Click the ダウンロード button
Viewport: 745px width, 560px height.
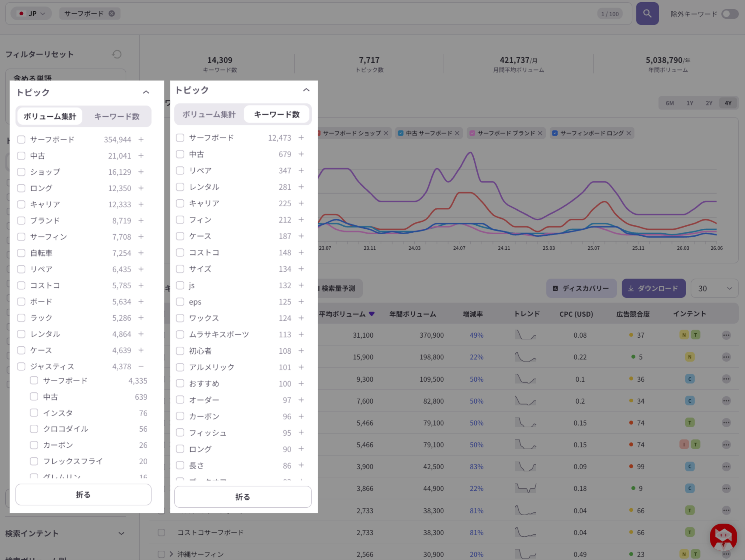click(x=653, y=288)
